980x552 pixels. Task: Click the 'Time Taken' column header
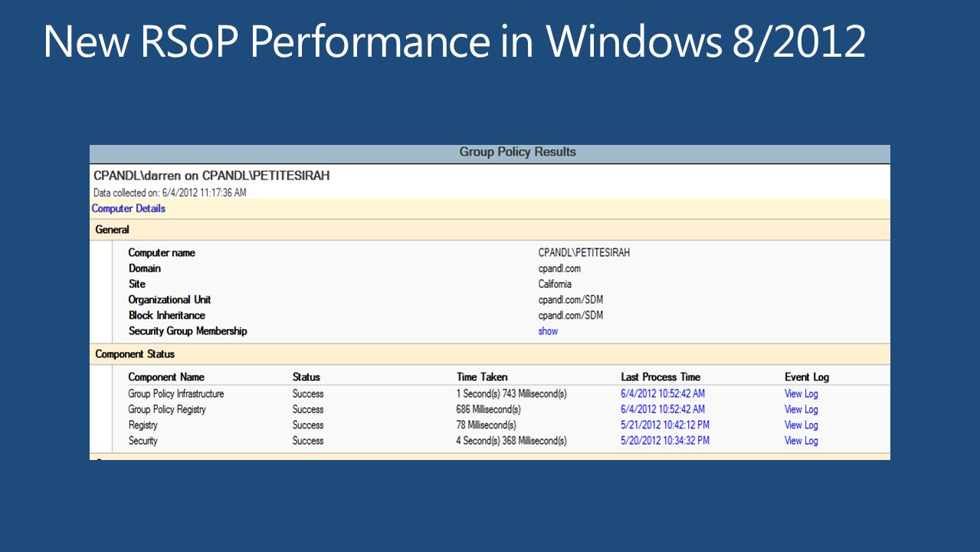pyautogui.click(x=482, y=377)
